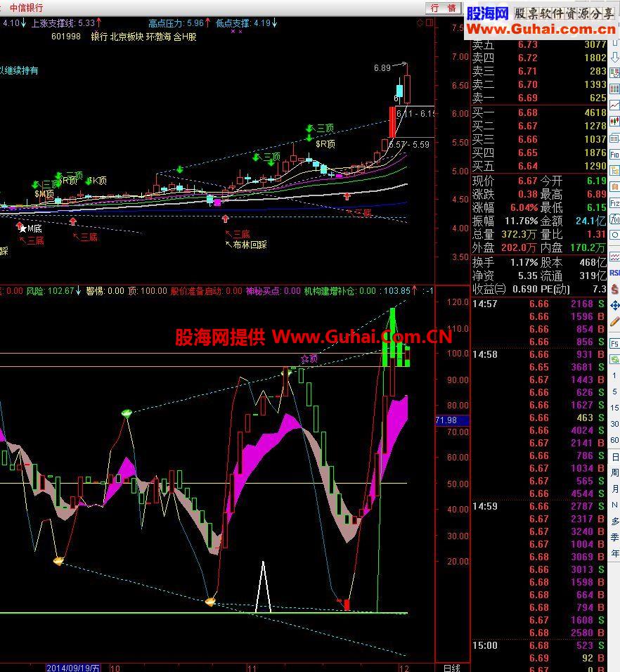Open the f(x) formula manager icon
620x672 pixels.
pos(615,219)
